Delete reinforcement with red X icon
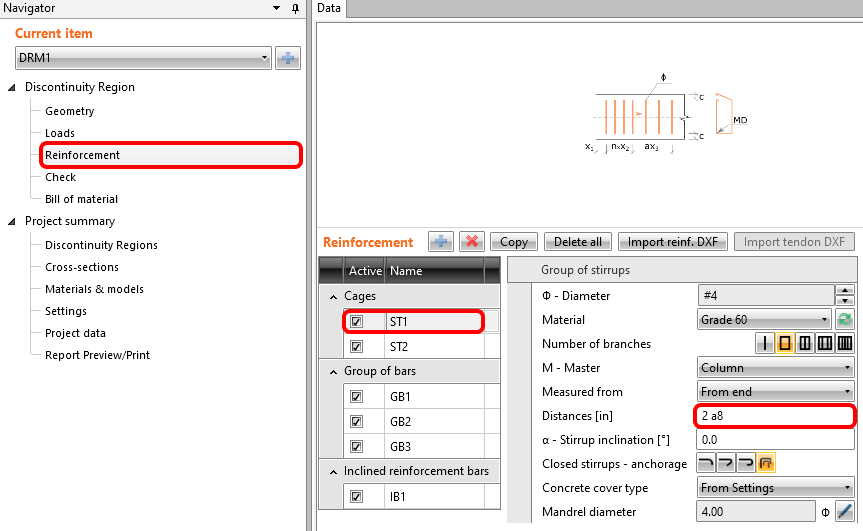Viewport: 863px width, 531px height. pos(472,242)
